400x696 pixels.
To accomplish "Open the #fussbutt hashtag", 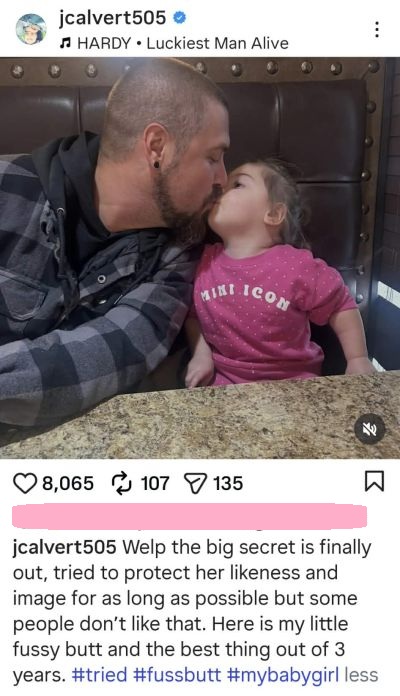I will 177,675.
